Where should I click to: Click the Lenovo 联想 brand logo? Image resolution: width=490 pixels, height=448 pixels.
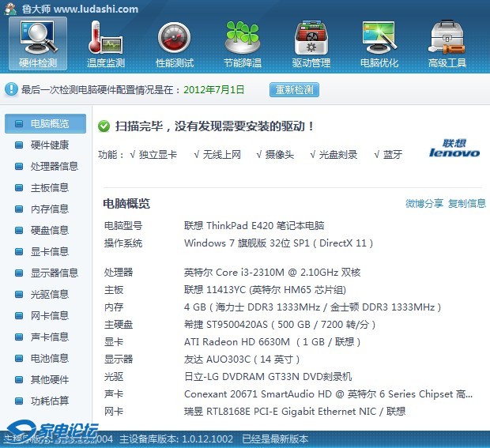coord(454,149)
